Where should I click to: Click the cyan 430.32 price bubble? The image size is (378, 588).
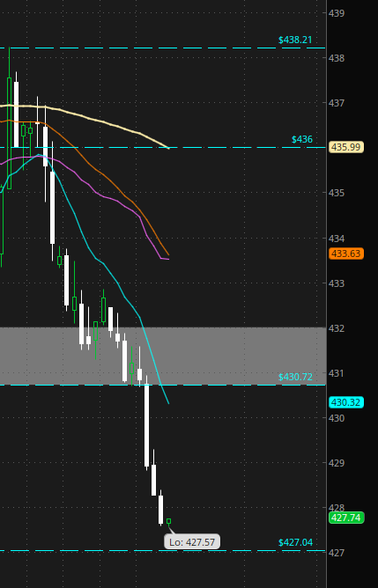pyautogui.click(x=346, y=402)
